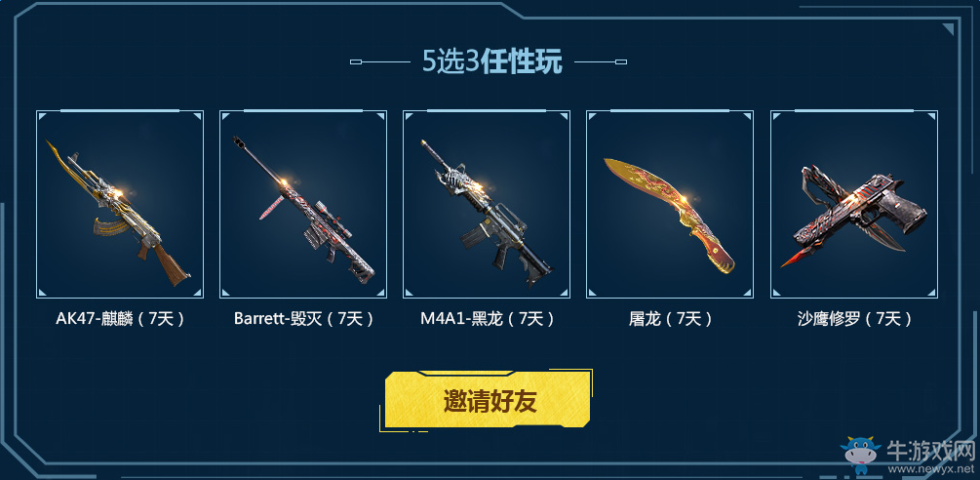Click the 屠龙（7天）caption text
This screenshot has height=480, width=980.
pos(670,319)
